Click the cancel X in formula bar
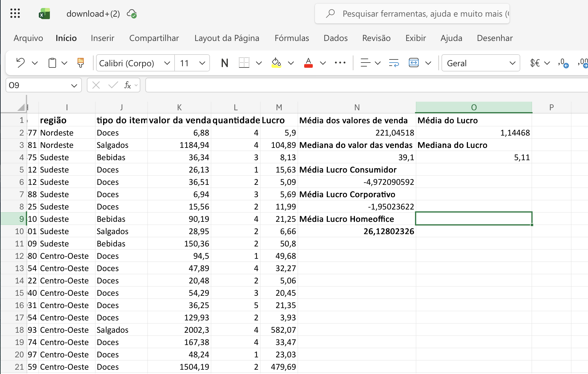 96,85
